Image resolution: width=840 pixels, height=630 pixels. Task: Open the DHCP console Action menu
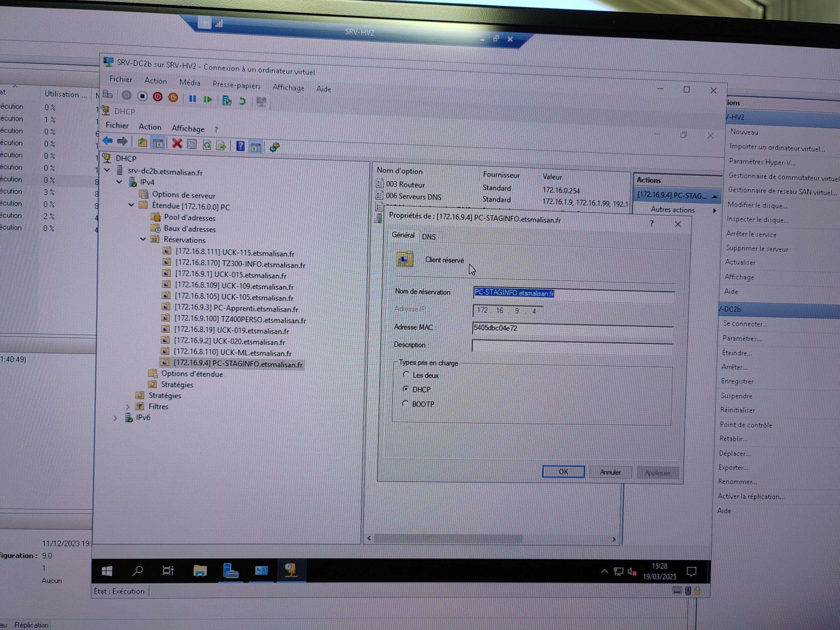pos(150,127)
